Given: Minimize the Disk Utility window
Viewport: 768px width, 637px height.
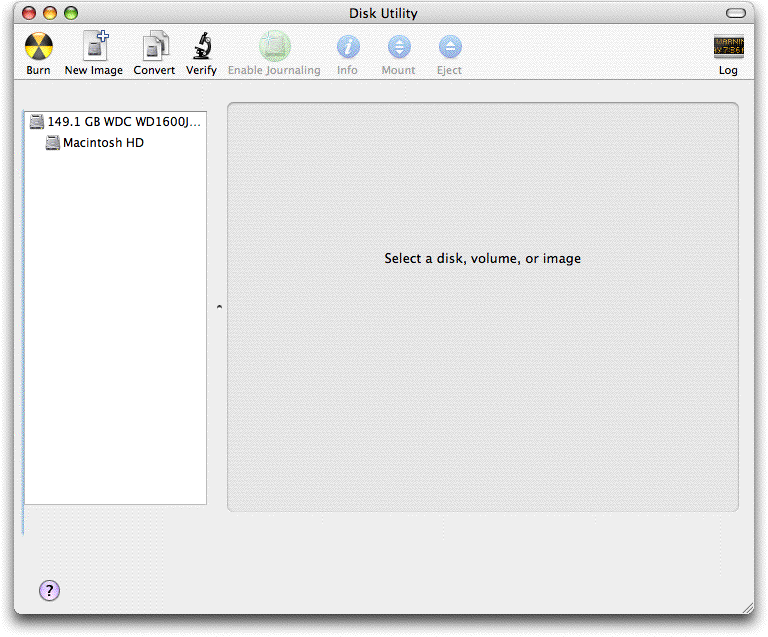Looking at the screenshot, I should [50, 13].
